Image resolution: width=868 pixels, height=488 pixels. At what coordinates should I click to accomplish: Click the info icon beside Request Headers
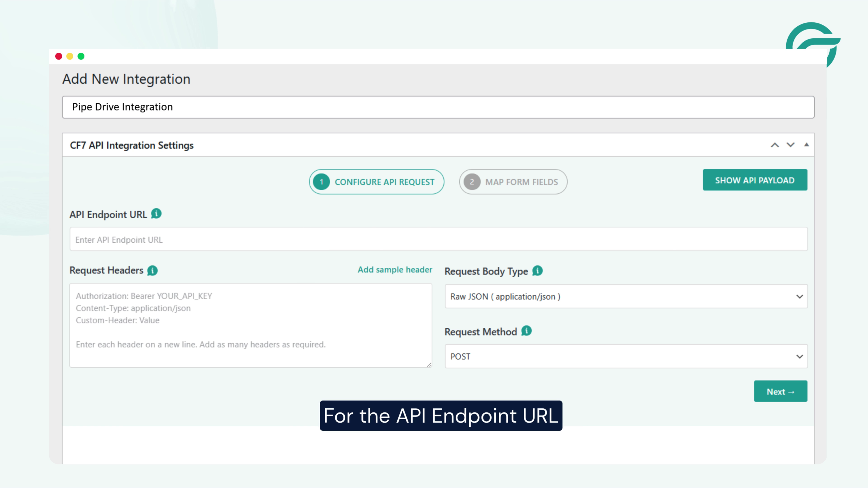(x=153, y=270)
